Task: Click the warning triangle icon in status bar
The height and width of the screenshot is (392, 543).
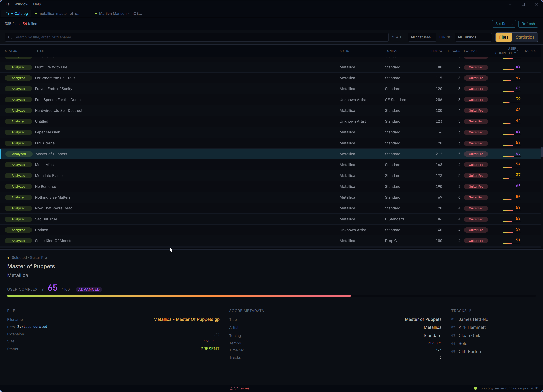Action: click(x=231, y=388)
